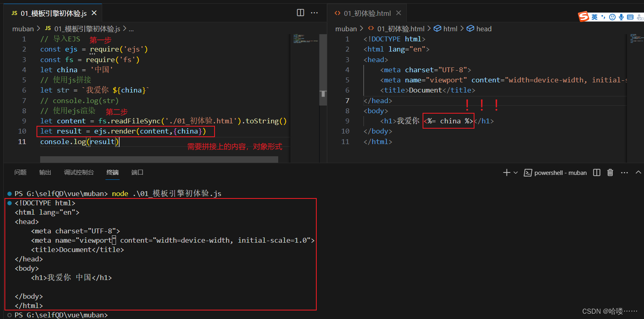Close the 01_模板引擎初体验.js tab
Screen dimensions: 644x319
click(x=94, y=13)
